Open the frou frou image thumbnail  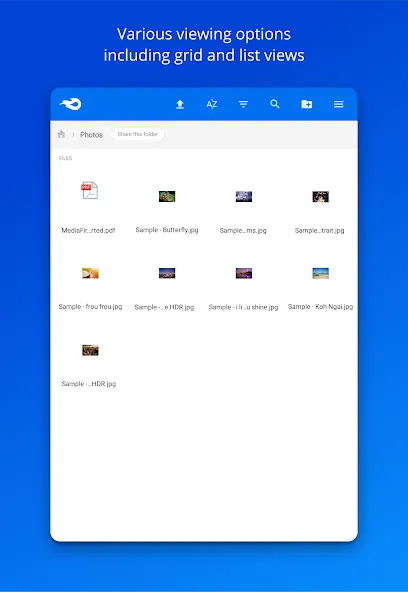point(90,273)
